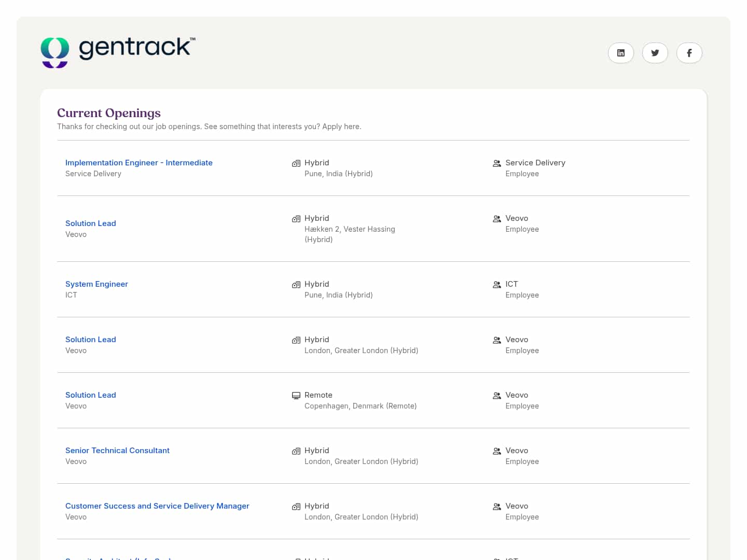
Task: Click the department icon in the London Solution Lead row
Action: (x=497, y=340)
